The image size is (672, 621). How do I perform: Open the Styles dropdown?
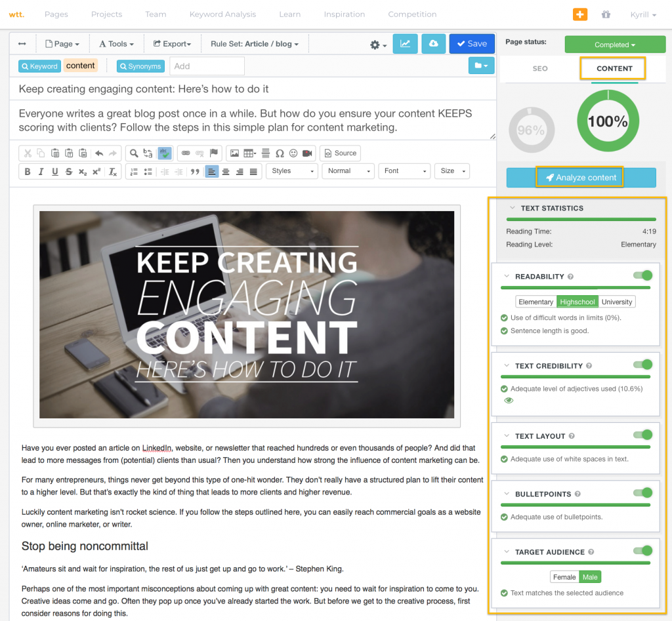292,171
